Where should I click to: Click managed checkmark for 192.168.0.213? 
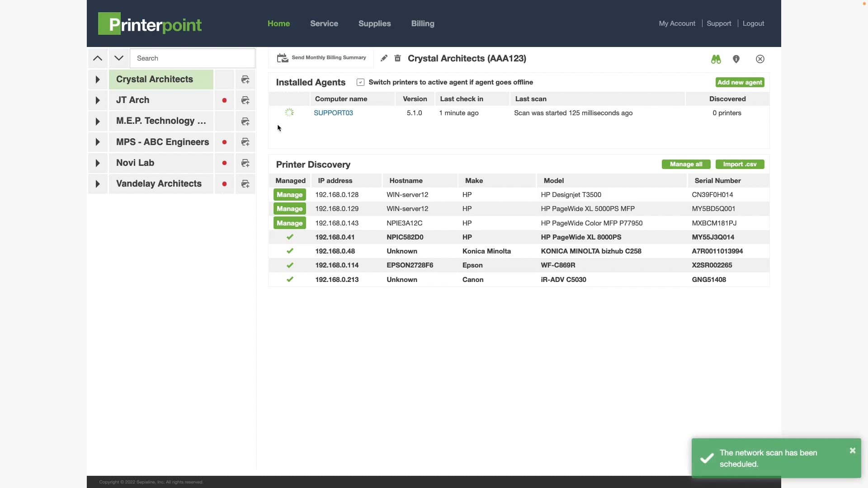pyautogui.click(x=290, y=279)
